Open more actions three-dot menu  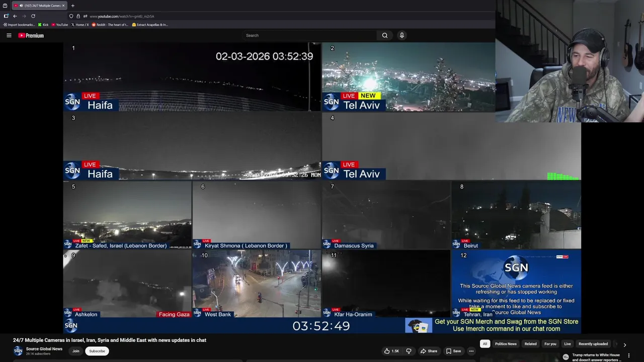pos(471,351)
